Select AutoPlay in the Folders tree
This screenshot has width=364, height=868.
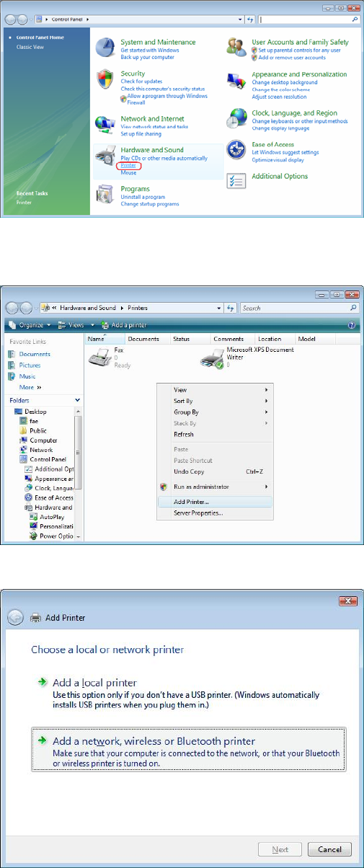tap(50, 517)
